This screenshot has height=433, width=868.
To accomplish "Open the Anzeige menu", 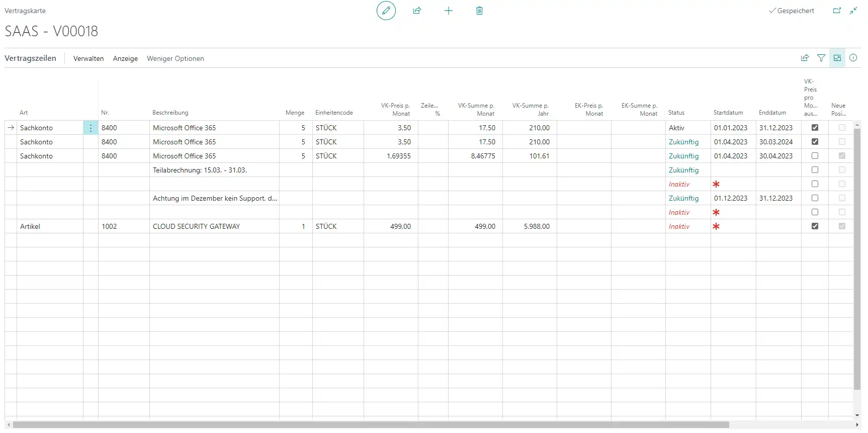I will point(125,58).
